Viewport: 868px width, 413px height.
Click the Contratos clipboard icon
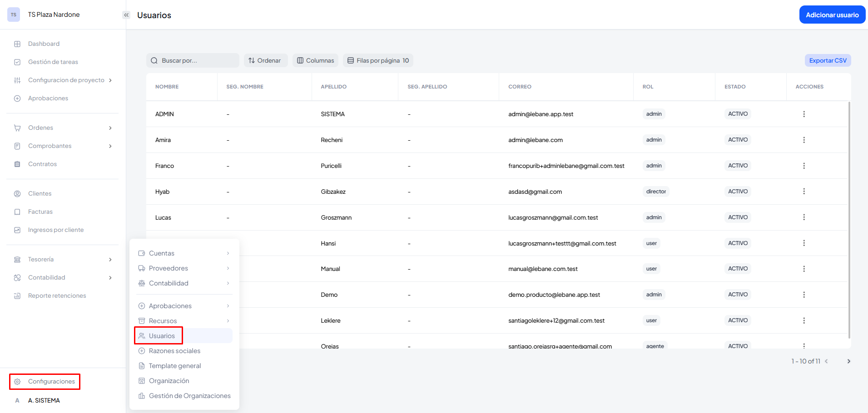click(x=17, y=164)
